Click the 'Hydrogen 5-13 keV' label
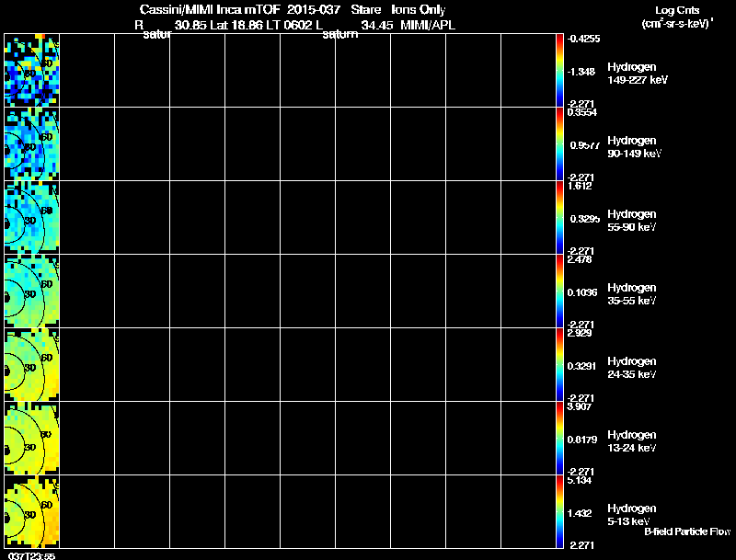Screen dimensions: 736x560 click(x=632, y=515)
